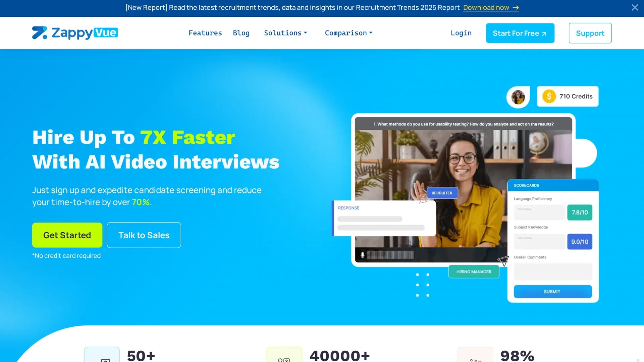Viewport: 644px width, 362px height.
Task: Click the 40000+ statistic
Action: pyautogui.click(x=339, y=355)
